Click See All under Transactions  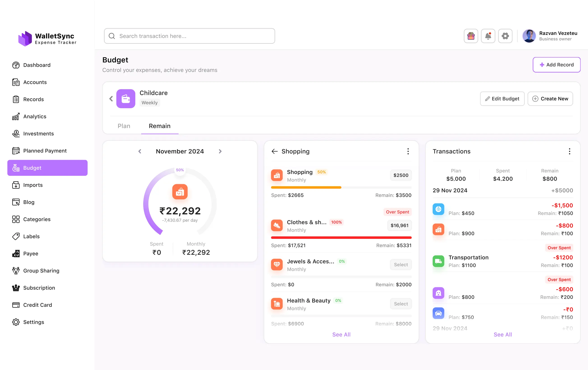(503, 334)
